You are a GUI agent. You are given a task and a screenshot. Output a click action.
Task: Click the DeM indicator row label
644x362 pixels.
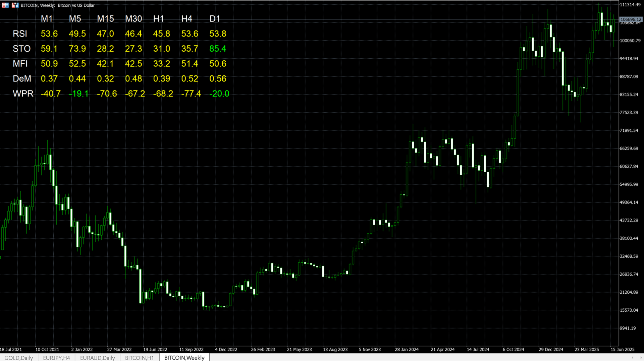[x=22, y=79]
